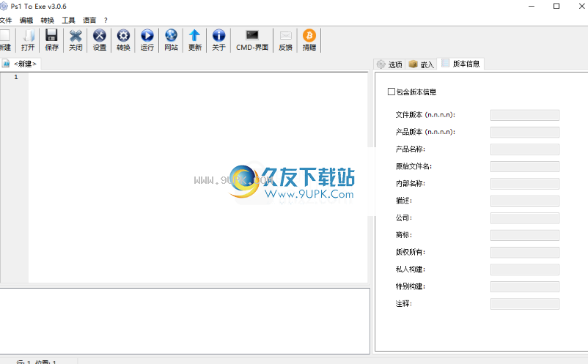Click the 公司 input field
The height and width of the screenshot is (364, 588).
pyautogui.click(x=525, y=218)
